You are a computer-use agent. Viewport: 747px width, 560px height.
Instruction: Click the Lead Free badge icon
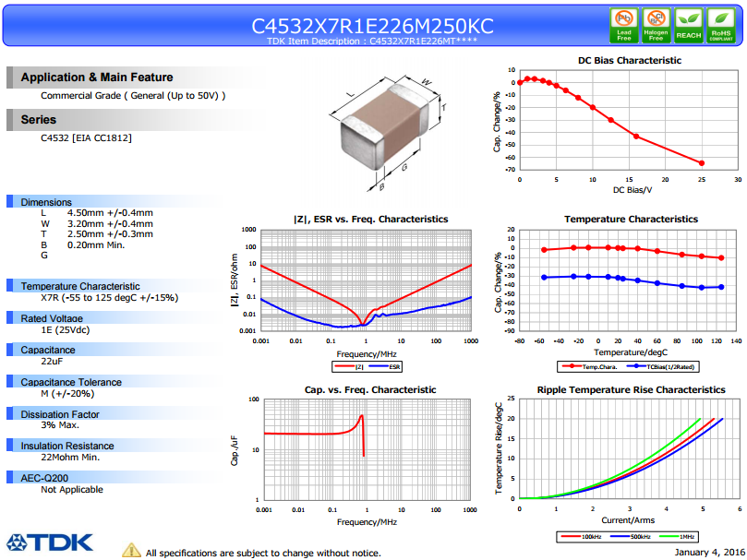pyautogui.click(x=623, y=25)
